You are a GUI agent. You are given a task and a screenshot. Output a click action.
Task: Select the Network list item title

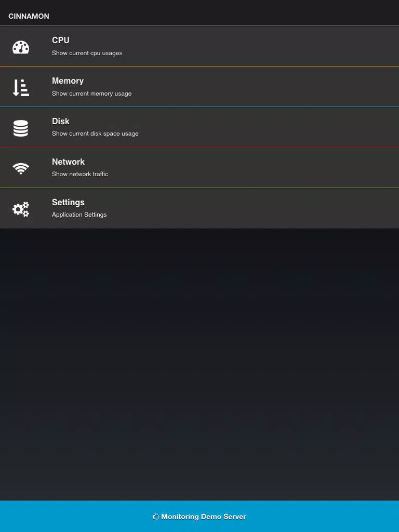pyautogui.click(x=68, y=162)
